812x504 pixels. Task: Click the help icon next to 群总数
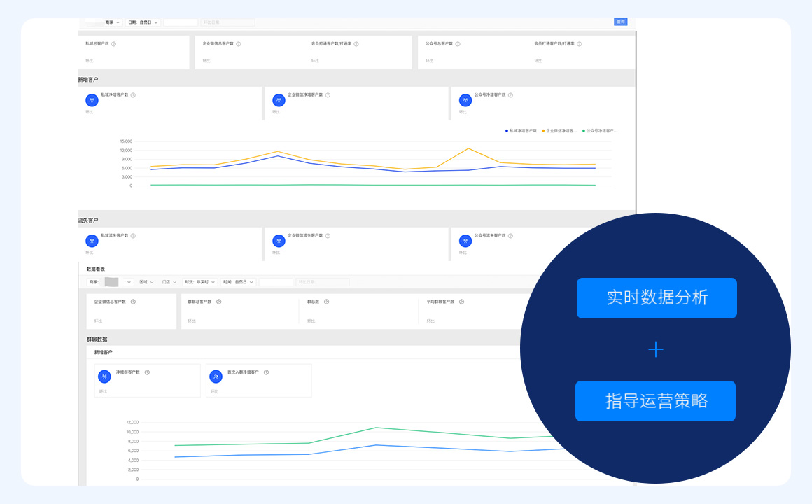tap(326, 302)
